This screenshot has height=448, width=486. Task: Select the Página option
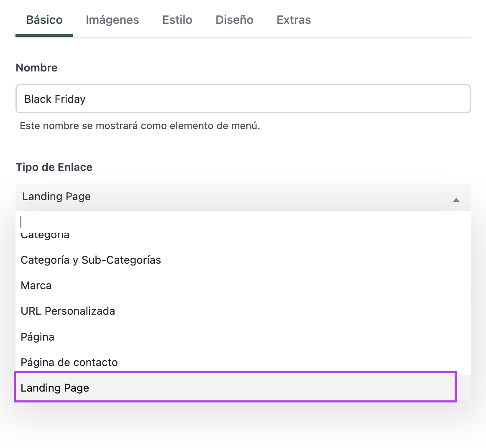[x=38, y=337]
